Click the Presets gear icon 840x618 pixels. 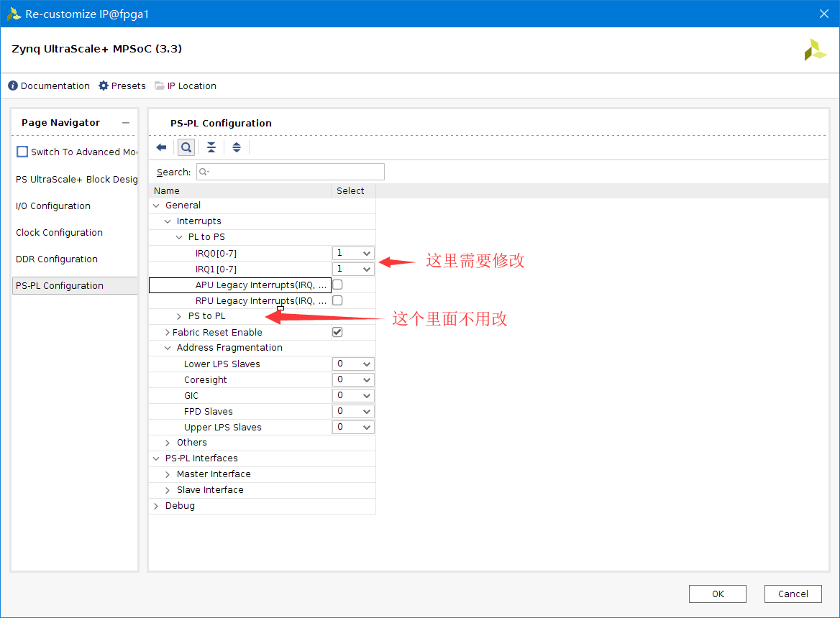104,86
